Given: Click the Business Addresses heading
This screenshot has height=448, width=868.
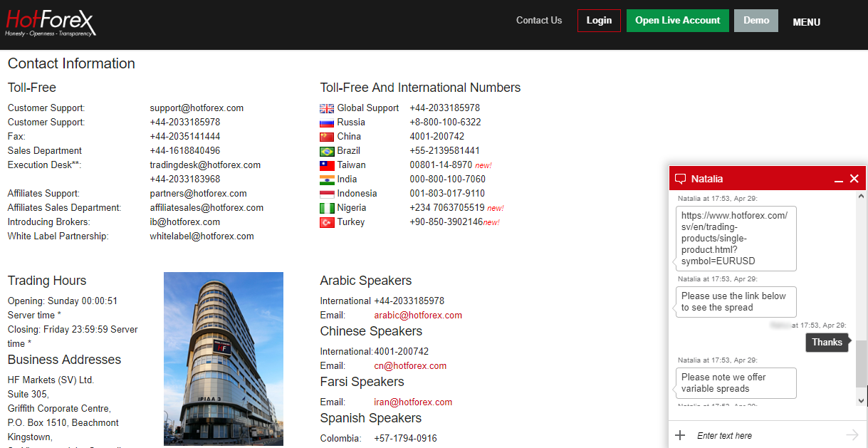Looking at the screenshot, I should (64, 360).
